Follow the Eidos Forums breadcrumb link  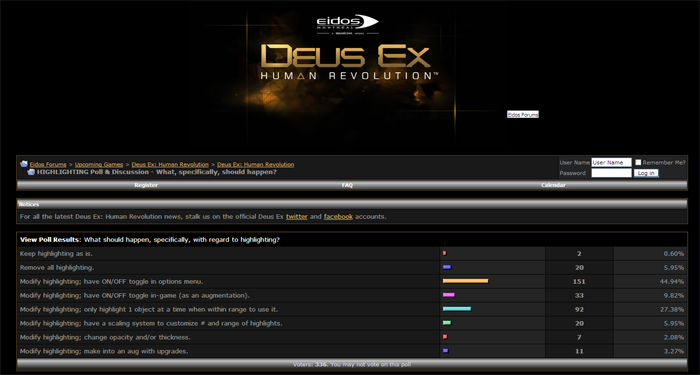pyautogui.click(x=48, y=165)
